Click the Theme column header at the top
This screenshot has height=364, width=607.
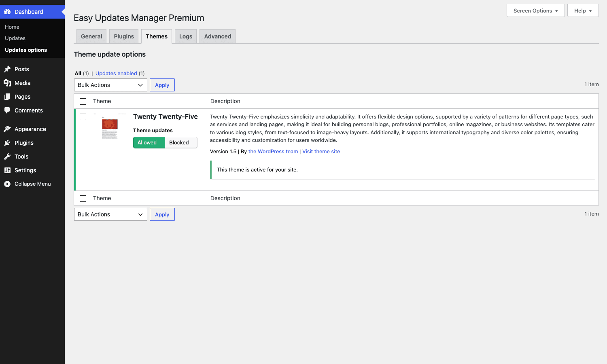[x=102, y=101]
